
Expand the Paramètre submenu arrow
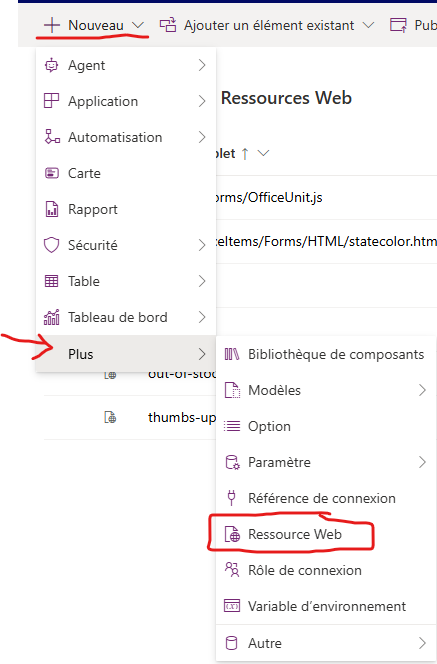coord(422,462)
